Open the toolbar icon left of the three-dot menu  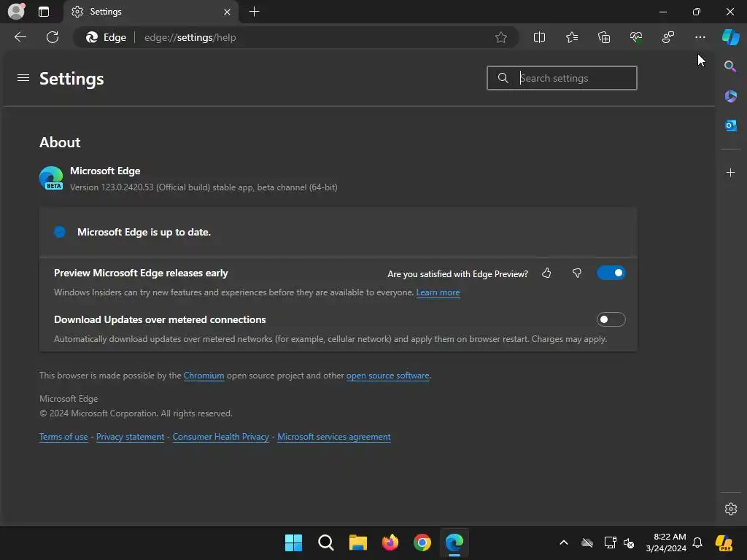(668, 37)
